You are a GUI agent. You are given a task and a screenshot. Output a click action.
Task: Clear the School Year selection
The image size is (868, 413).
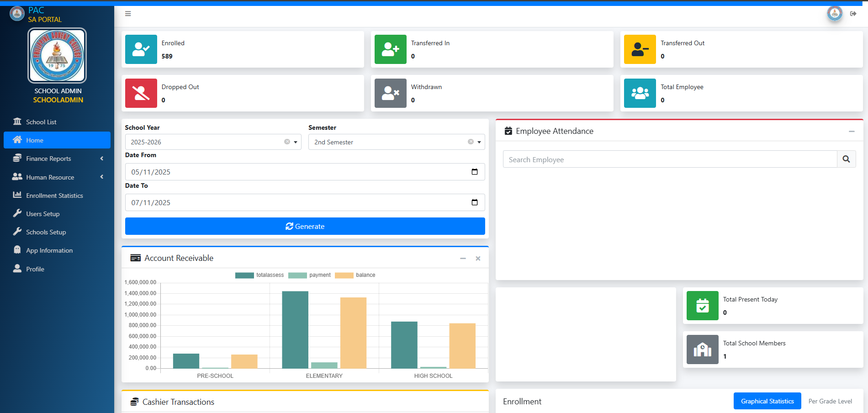coord(287,142)
